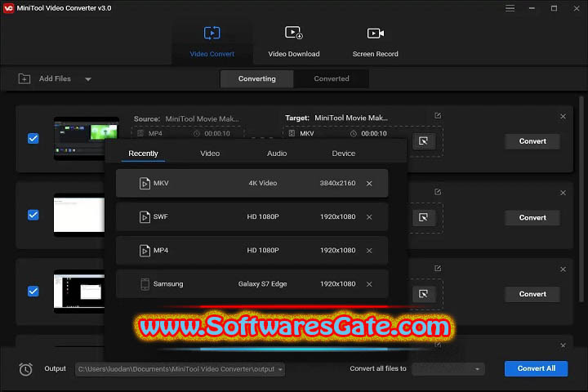The width and height of the screenshot is (588, 392).
Task: Open the Video format tab
Action: pos(210,154)
